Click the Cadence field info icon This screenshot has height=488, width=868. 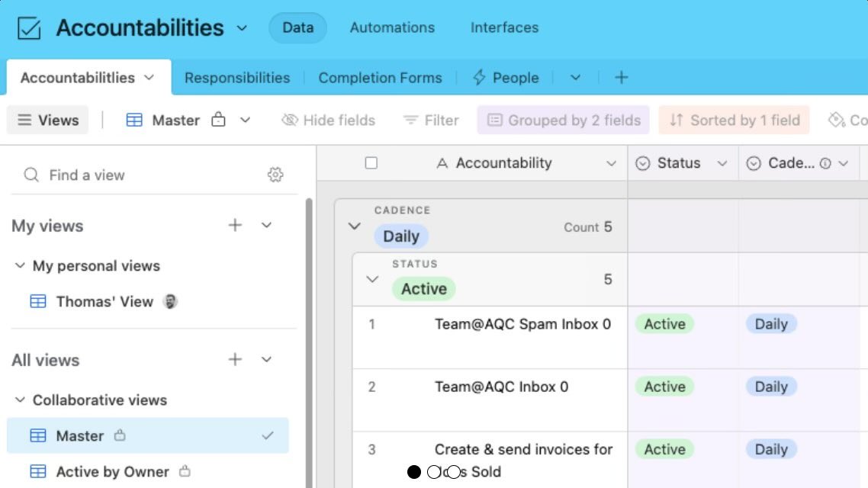tap(825, 164)
